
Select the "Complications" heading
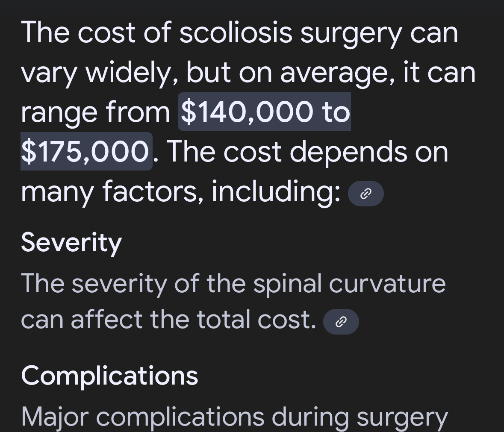point(109,376)
